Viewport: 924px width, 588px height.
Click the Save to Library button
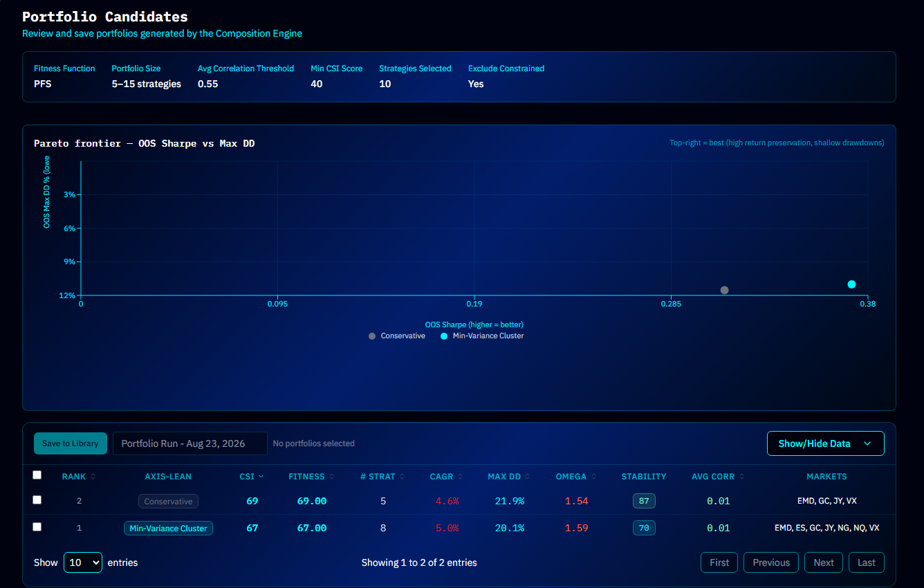71,443
